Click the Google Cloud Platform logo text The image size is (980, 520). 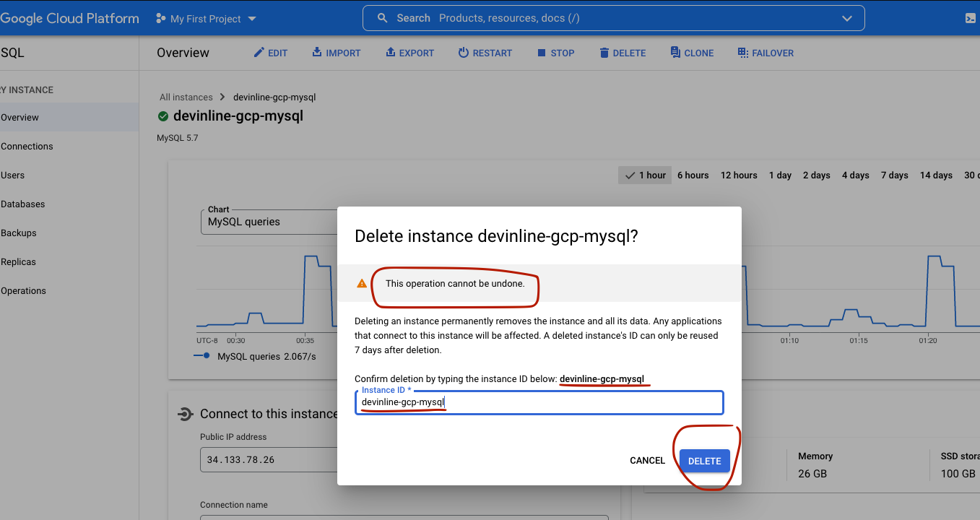[69, 19]
